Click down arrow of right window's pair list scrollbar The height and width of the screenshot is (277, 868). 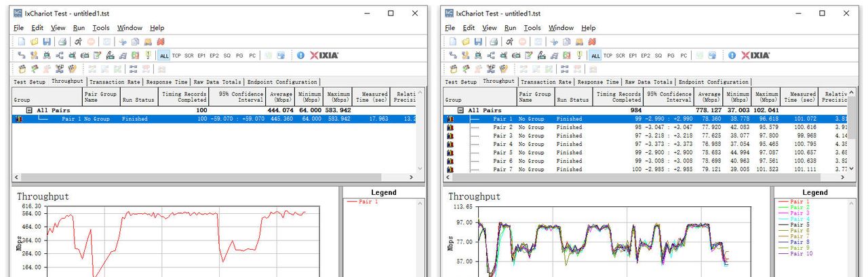coord(852,168)
